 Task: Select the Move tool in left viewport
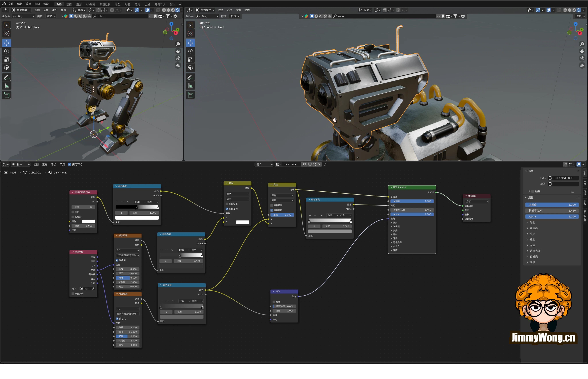click(7, 43)
